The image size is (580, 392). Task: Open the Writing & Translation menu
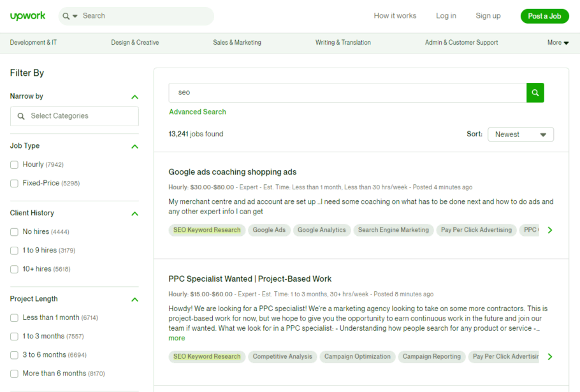coord(343,43)
